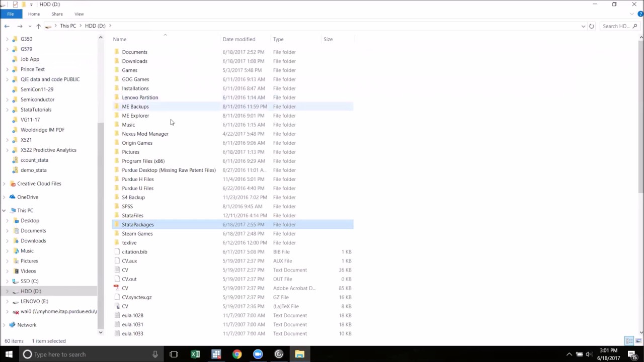Sort by the Type column header
The height and width of the screenshot is (362, 644).
click(278, 39)
